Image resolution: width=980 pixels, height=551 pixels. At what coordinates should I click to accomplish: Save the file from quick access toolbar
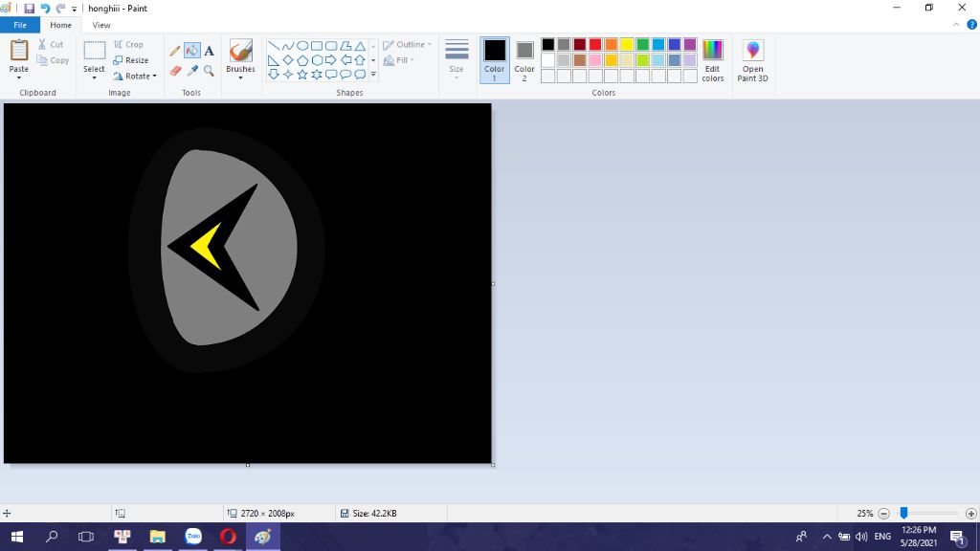click(29, 8)
